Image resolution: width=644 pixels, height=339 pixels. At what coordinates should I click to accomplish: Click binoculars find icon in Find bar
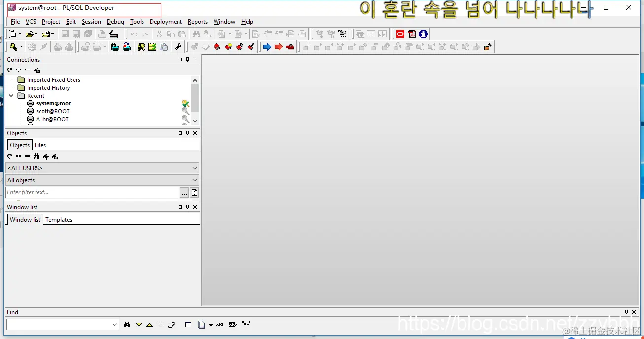coord(127,325)
